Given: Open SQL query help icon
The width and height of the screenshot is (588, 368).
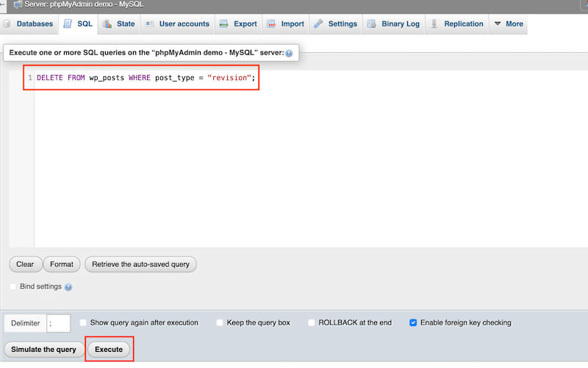Looking at the screenshot, I should 289,53.
